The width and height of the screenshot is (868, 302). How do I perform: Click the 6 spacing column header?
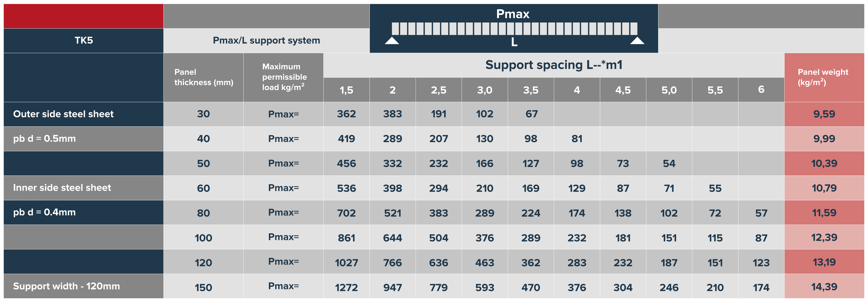tap(761, 90)
